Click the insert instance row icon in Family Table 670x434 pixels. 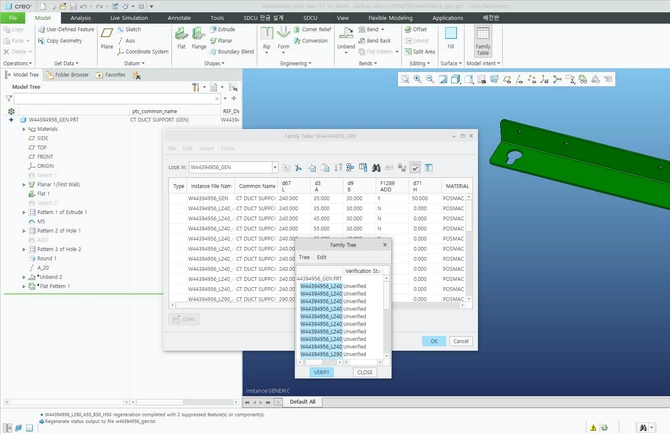pyautogui.click(x=350, y=167)
